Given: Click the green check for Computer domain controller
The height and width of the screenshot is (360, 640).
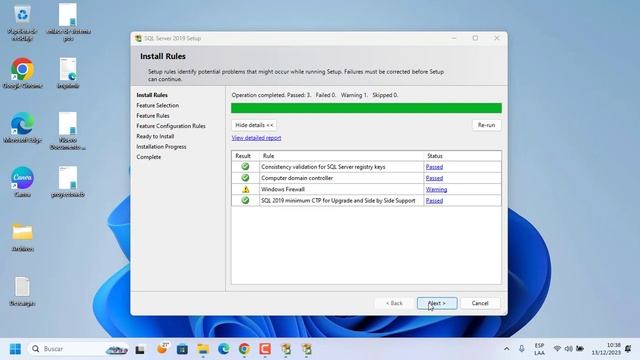Looking at the screenshot, I should click(245, 178).
